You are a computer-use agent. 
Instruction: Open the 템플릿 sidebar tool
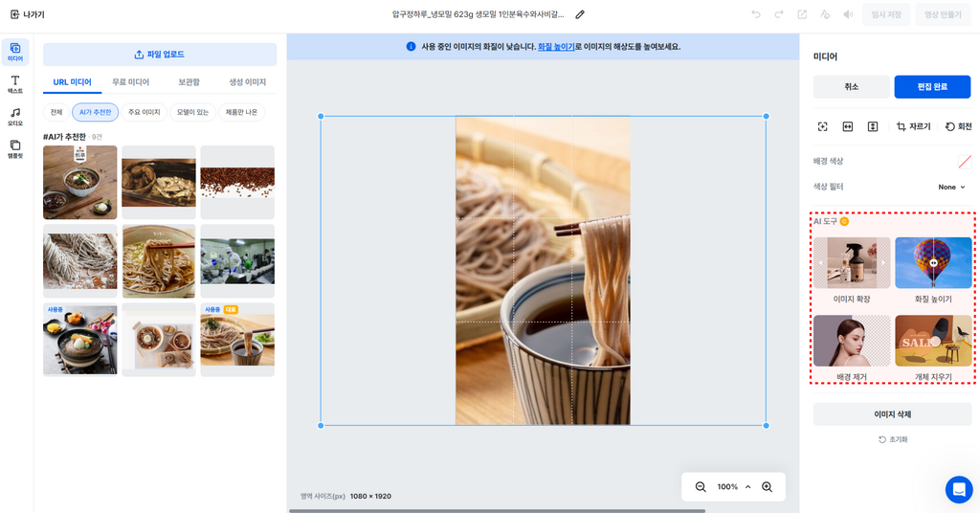(15, 148)
